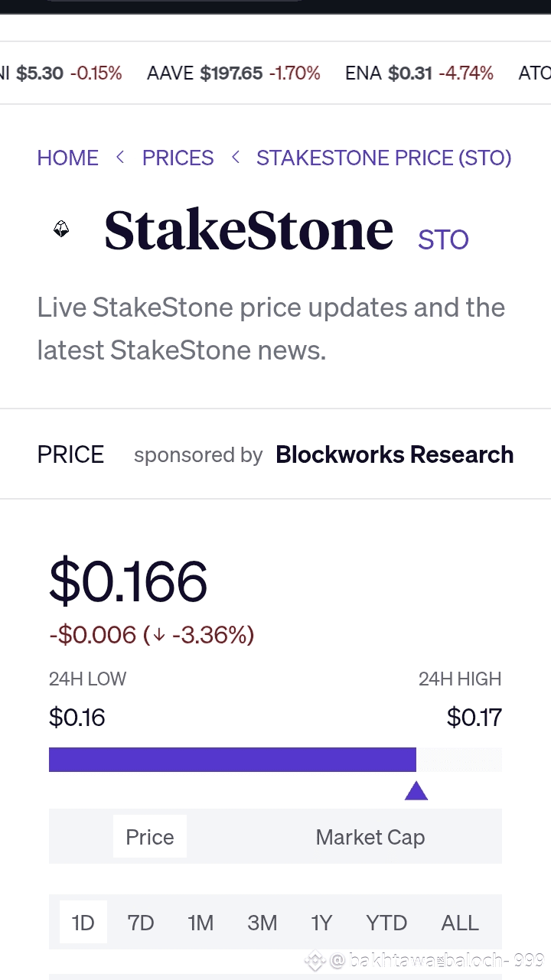
Task: Click the breadcrumb chevron after PRICES
Action: (x=235, y=158)
